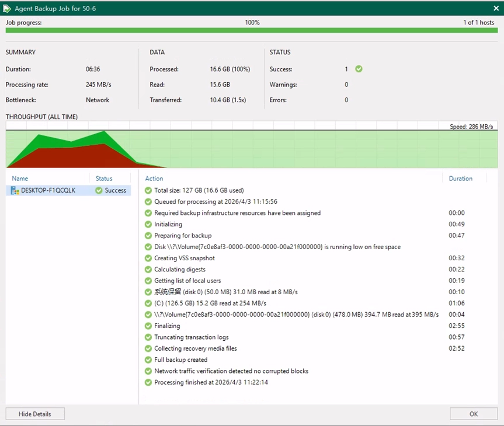Screen dimensions: 504x426
Task: Click the Veeam job icon in title bar
Action: (7, 9)
